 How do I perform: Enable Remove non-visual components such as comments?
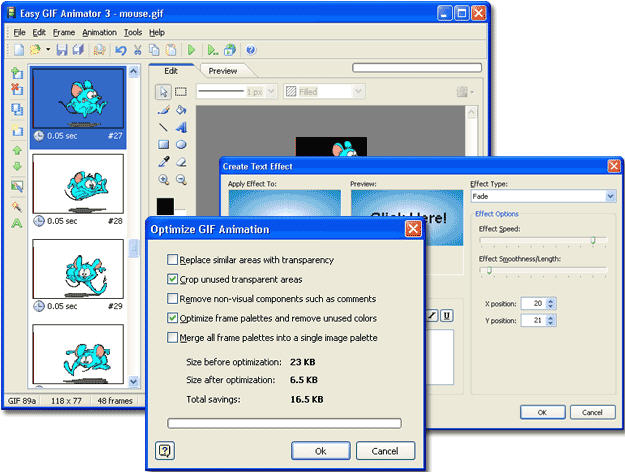point(172,299)
